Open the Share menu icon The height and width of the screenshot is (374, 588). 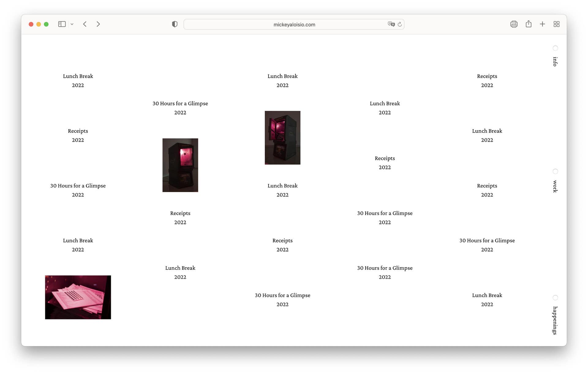pyautogui.click(x=528, y=24)
